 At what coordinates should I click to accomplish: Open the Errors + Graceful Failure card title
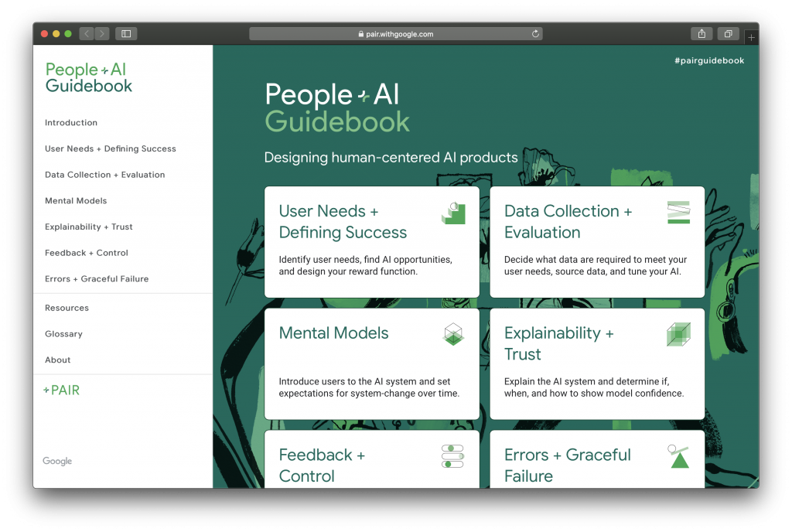pyautogui.click(x=567, y=465)
